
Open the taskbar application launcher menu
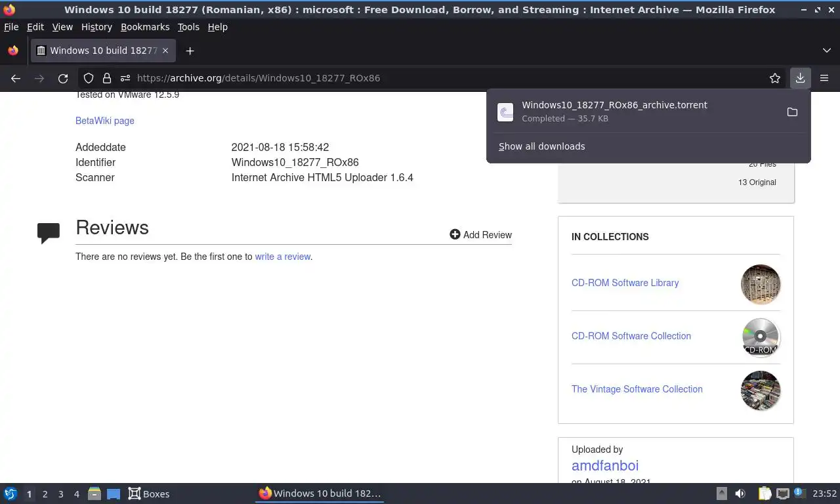tap(10, 493)
